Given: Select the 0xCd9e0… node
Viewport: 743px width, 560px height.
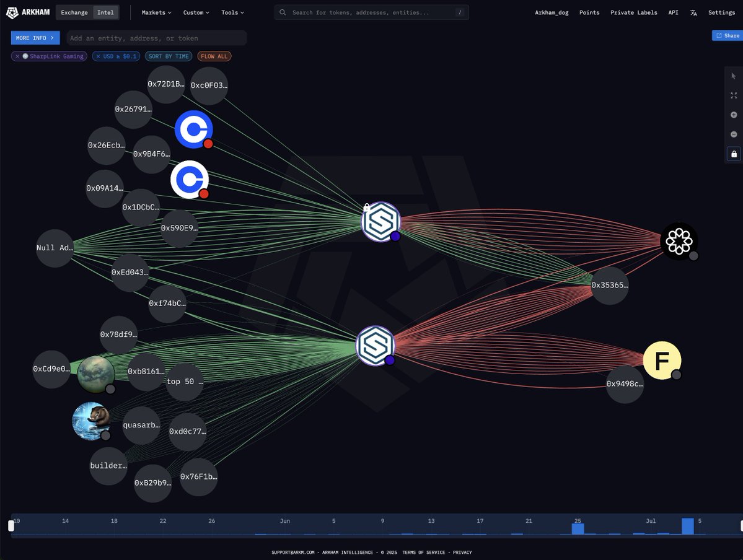Looking at the screenshot, I should pos(51,369).
